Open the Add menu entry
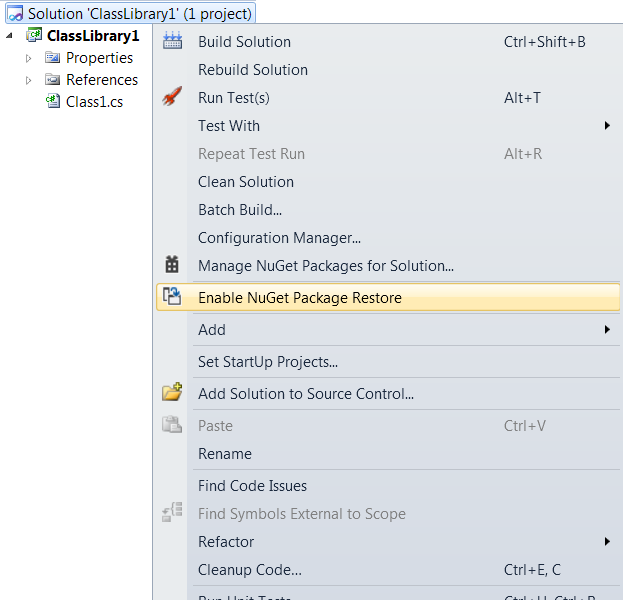The height and width of the screenshot is (600, 626). click(x=388, y=330)
